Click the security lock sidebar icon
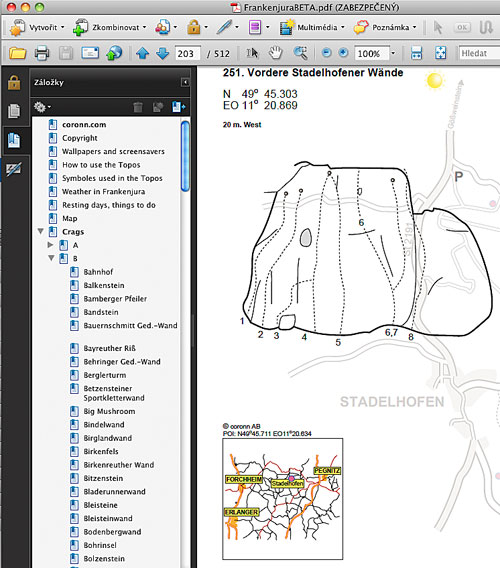This screenshot has width=500, height=568. point(14,83)
